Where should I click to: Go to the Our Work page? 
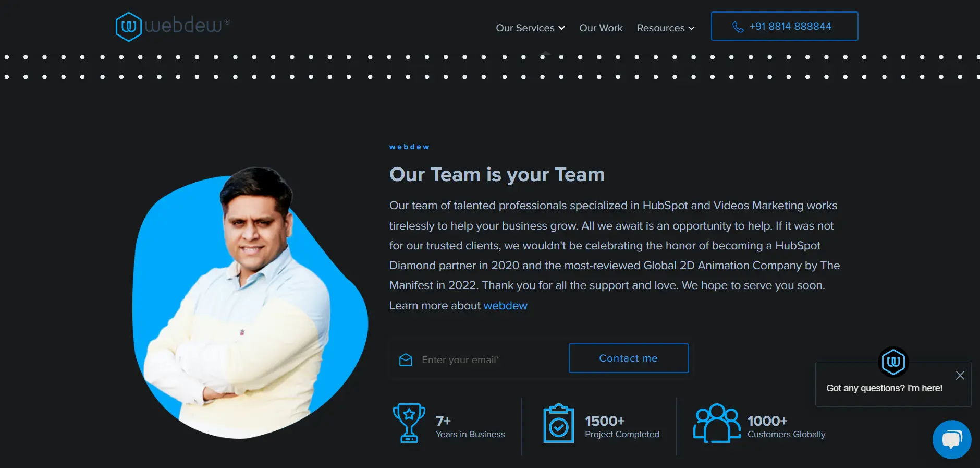(x=601, y=28)
